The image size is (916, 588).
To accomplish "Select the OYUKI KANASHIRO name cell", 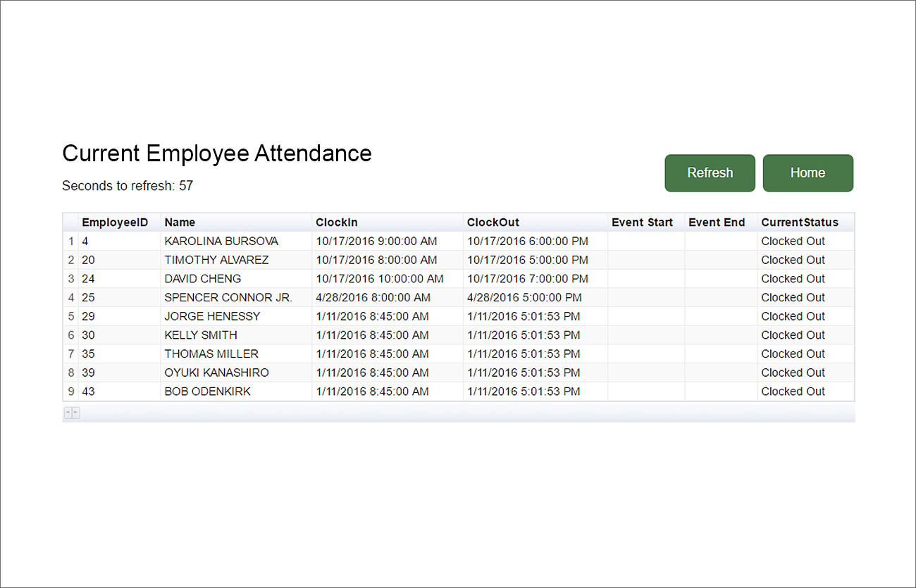I will pyautogui.click(x=236, y=373).
